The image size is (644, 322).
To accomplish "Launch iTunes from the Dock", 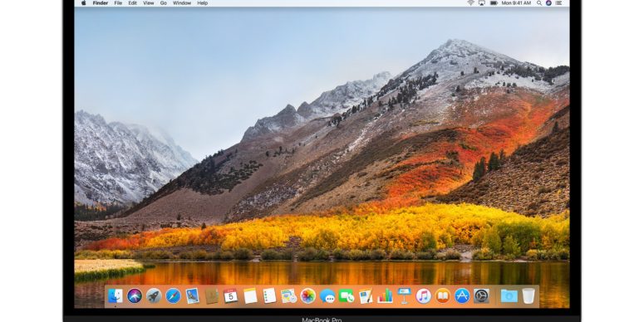I will point(424,295).
